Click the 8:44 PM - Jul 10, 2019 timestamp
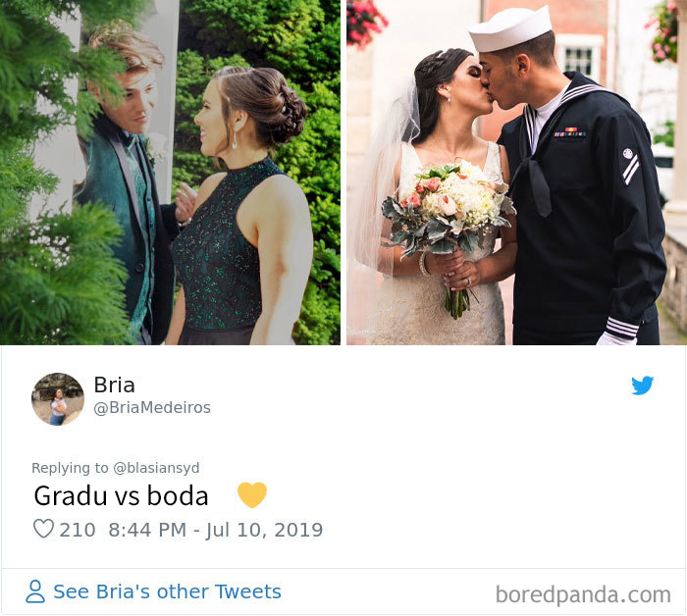The height and width of the screenshot is (616, 687). coord(216,530)
